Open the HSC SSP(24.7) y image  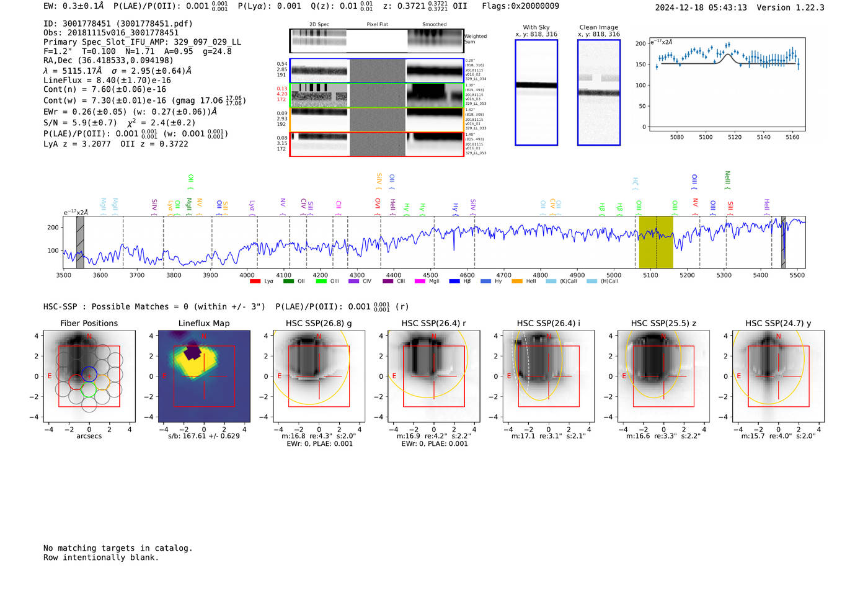click(x=779, y=376)
